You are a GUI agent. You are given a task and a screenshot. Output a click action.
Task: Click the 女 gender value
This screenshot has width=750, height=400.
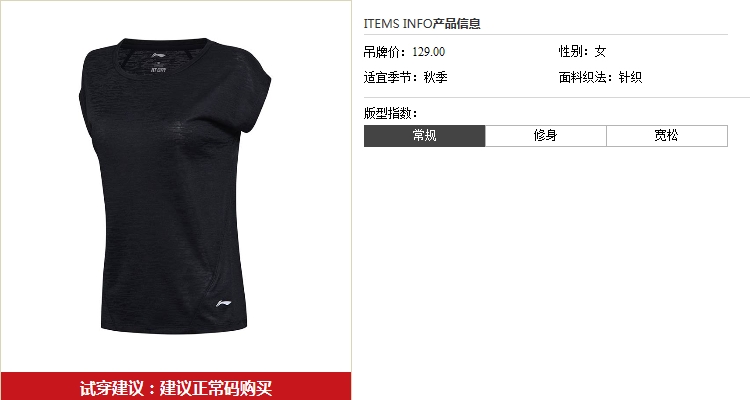[601, 52]
